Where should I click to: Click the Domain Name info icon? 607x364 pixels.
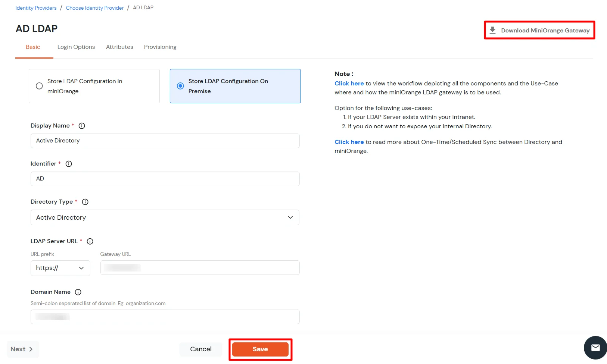[x=78, y=292]
